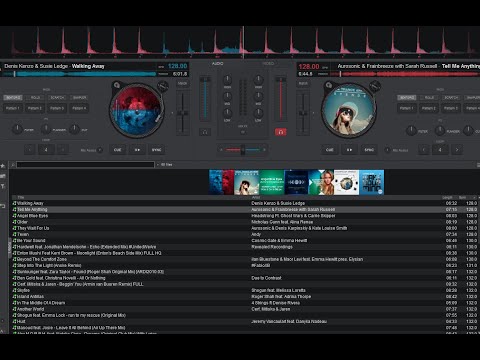Select the 'They Wait For Us' track row

point(245,228)
